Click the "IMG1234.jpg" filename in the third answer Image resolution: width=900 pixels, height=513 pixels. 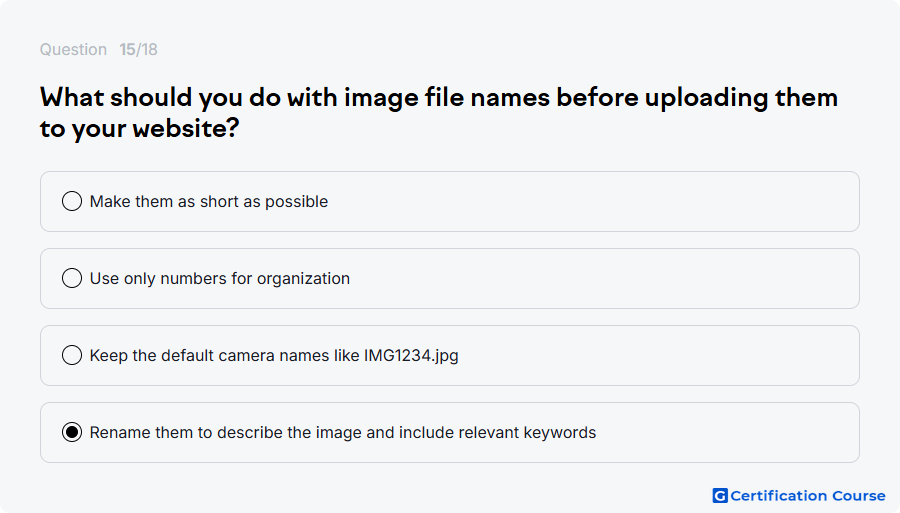tap(411, 356)
